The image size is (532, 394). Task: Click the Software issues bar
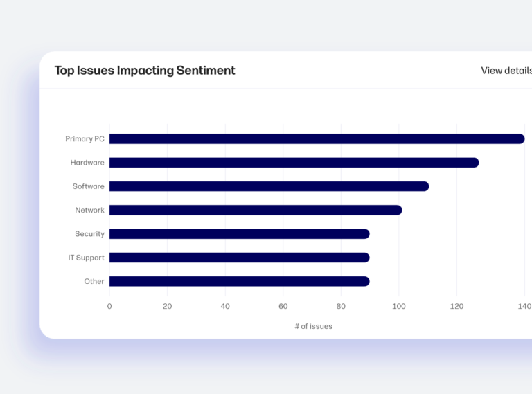pyautogui.click(x=269, y=186)
